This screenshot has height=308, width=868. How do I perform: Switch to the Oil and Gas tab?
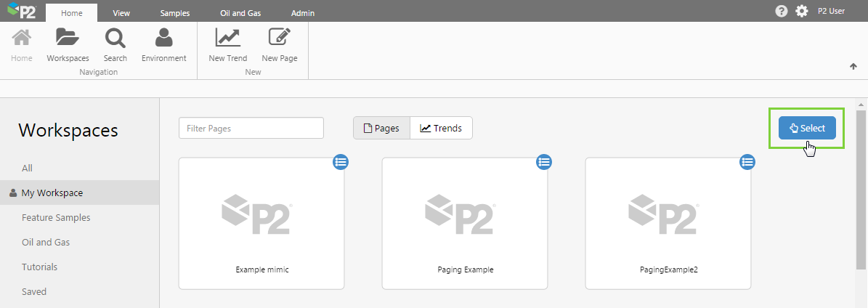240,13
